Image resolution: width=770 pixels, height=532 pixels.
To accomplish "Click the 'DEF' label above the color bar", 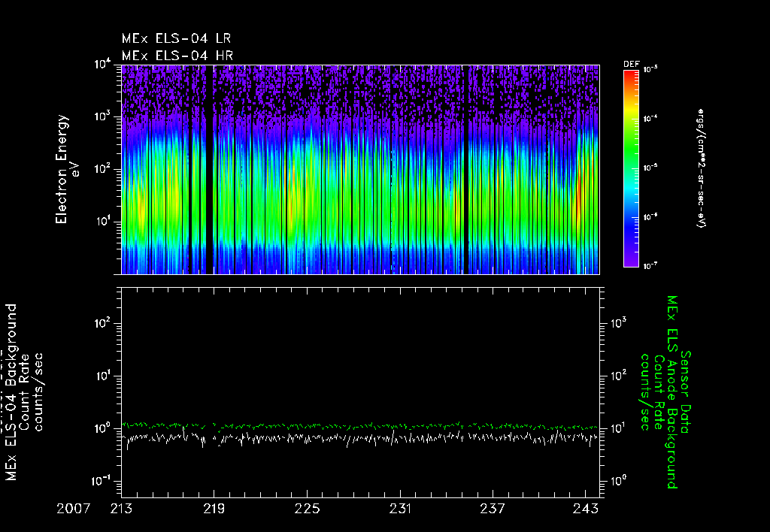I will 631,65.
